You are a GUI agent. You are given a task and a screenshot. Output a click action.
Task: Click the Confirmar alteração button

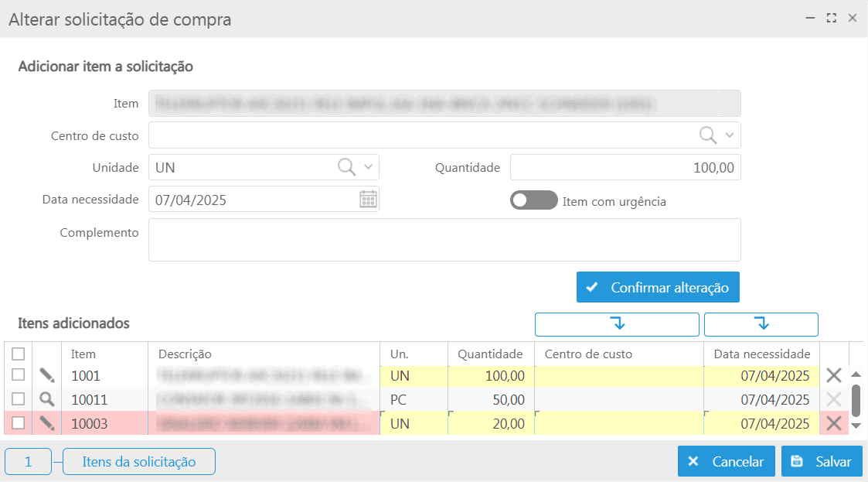tap(658, 287)
